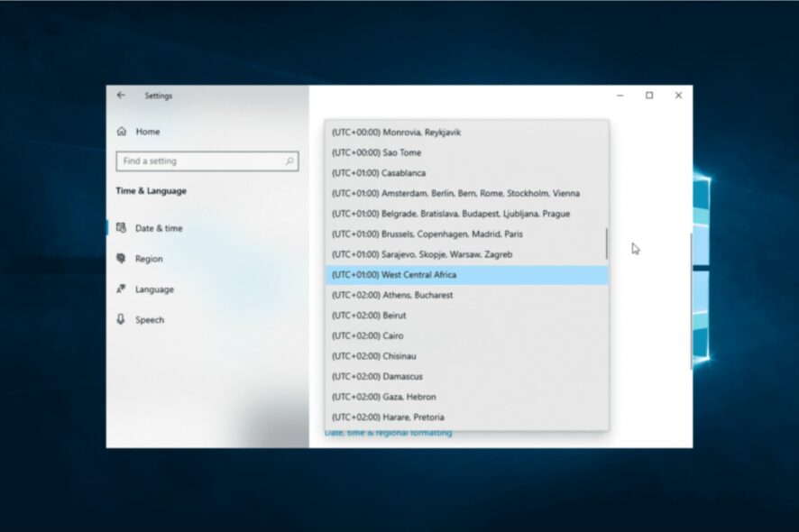799x532 pixels.
Task: Click the Find a setting search box
Action: tap(207, 161)
